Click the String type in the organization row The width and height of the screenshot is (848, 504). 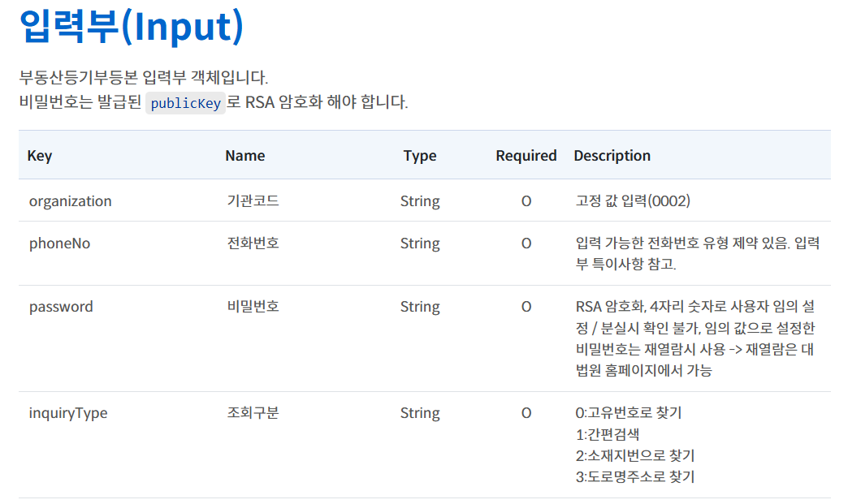click(420, 201)
